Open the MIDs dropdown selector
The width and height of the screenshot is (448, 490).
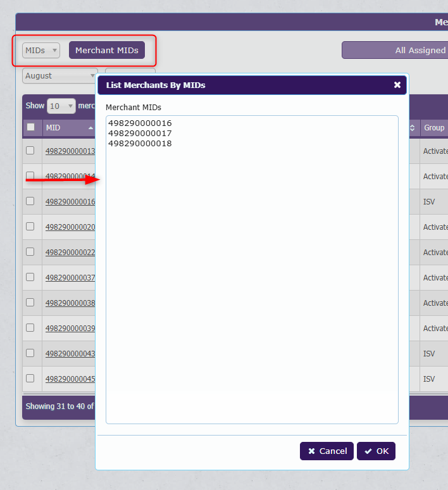click(x=41, y=50)
